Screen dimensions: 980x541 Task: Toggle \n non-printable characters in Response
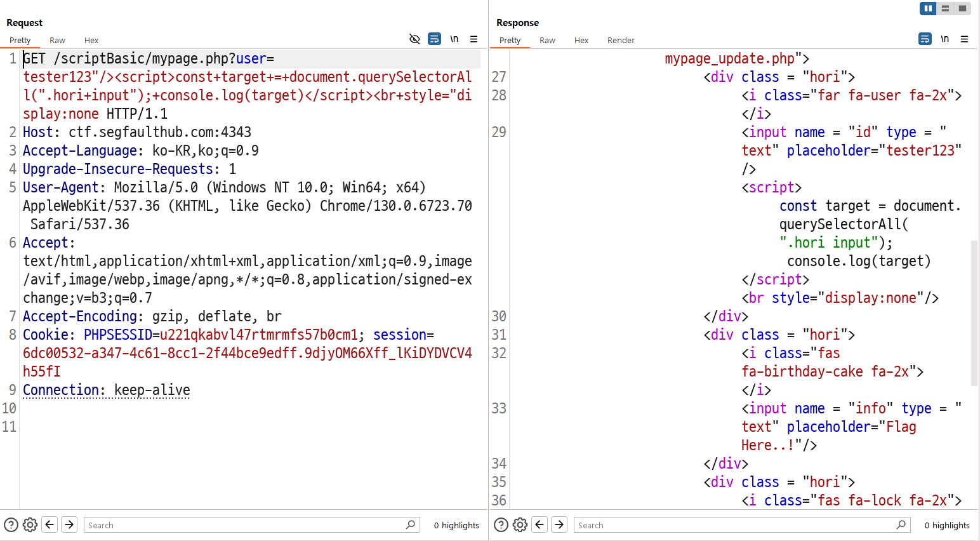[x=945, y=39]
